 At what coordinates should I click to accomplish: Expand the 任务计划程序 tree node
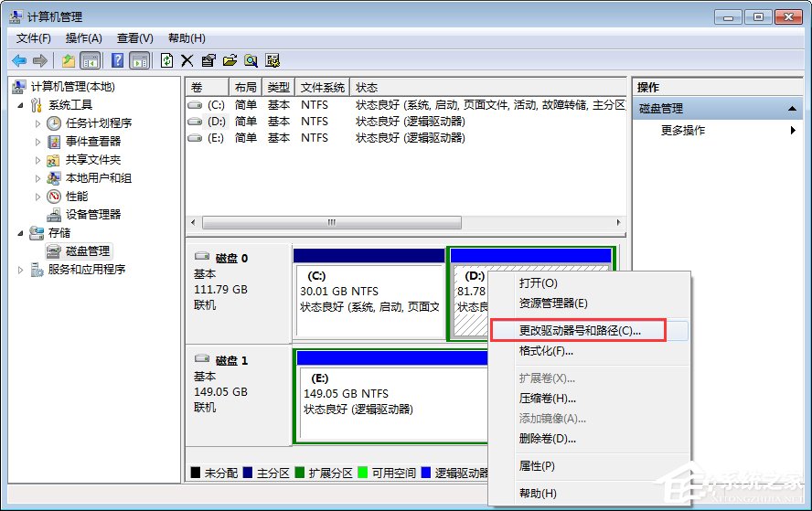click(x=37, y=123)
